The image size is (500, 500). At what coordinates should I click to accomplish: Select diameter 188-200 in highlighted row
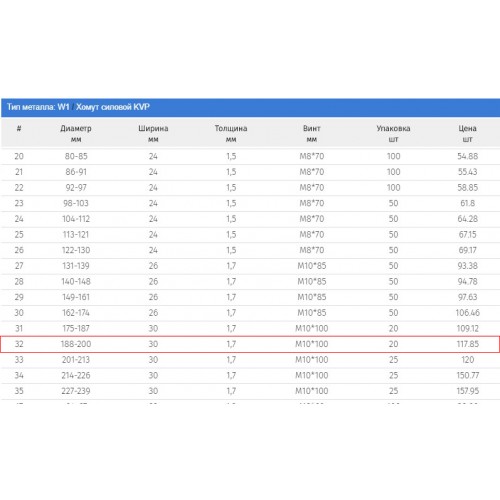point(76,344)
